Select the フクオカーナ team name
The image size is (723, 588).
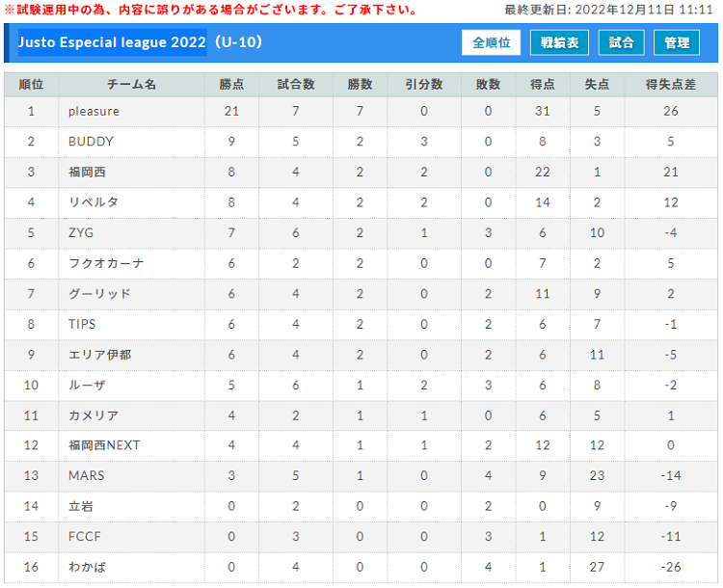(106, 263)
